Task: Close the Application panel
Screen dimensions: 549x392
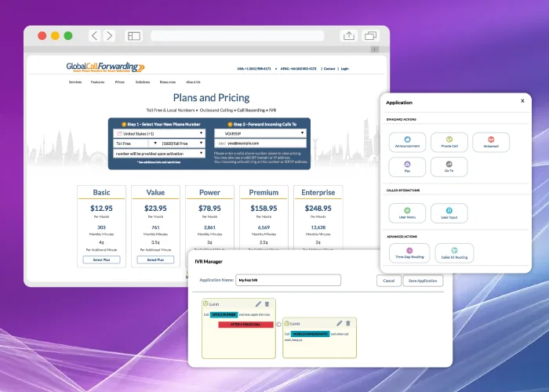Action: pyautogui.click(x=522, y=101)
